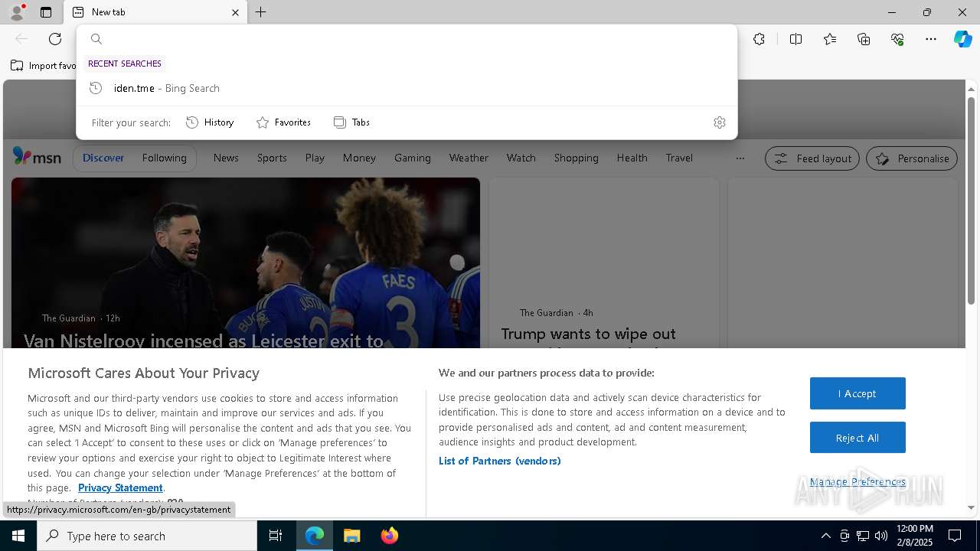Click I Accept cookies button
Viewport: 980px width, 551px height.
tap(857, 393)
